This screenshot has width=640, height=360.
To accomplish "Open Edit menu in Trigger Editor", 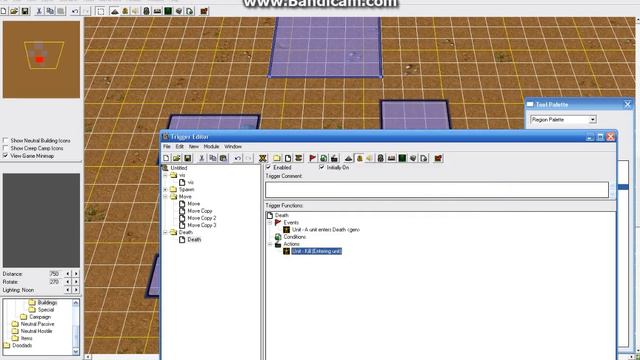I will 180,147.
